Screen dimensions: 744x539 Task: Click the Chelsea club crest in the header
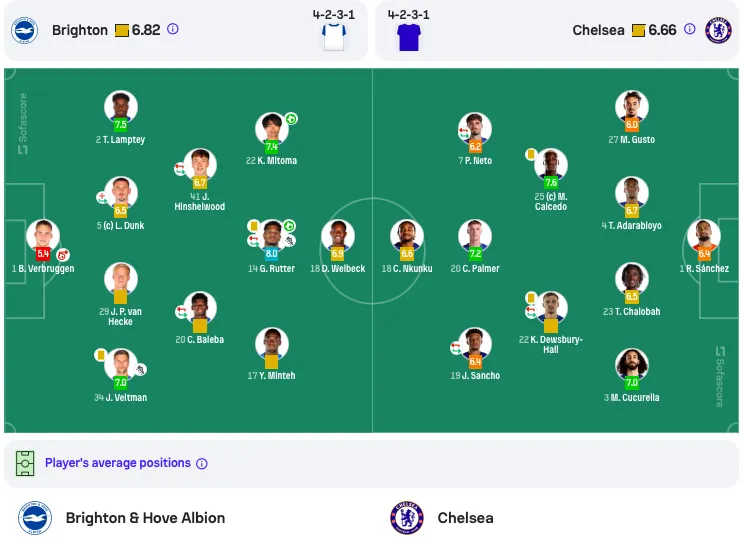pos(718,30)
